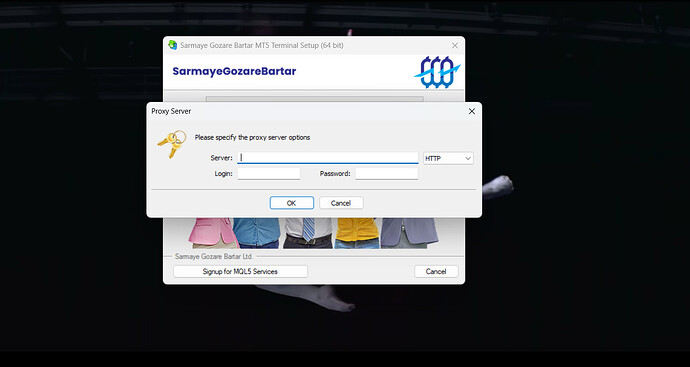Close the MT5 Terminal Setup window

455,45
